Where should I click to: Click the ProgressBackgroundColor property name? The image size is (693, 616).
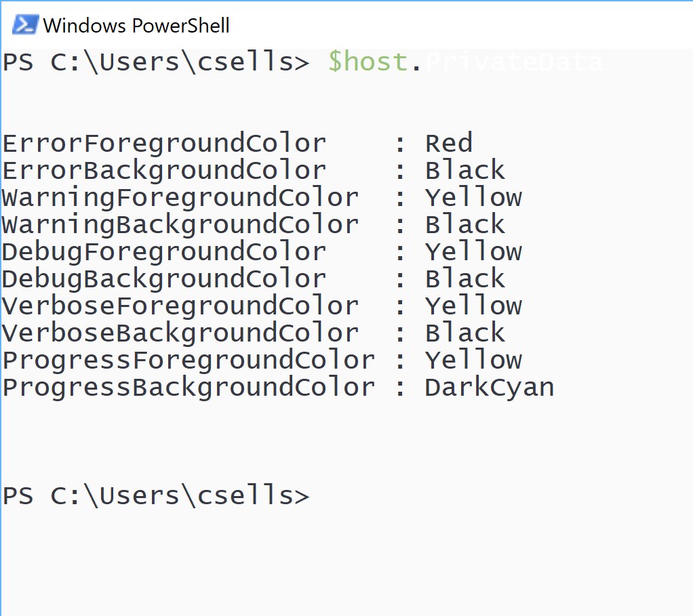189,388
